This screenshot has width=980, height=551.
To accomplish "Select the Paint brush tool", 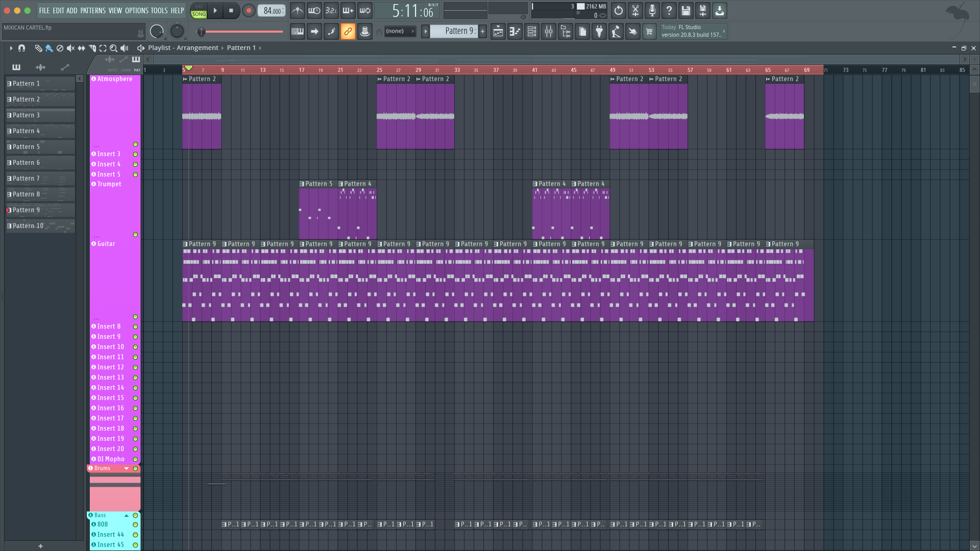I will (x=49, y=48).
